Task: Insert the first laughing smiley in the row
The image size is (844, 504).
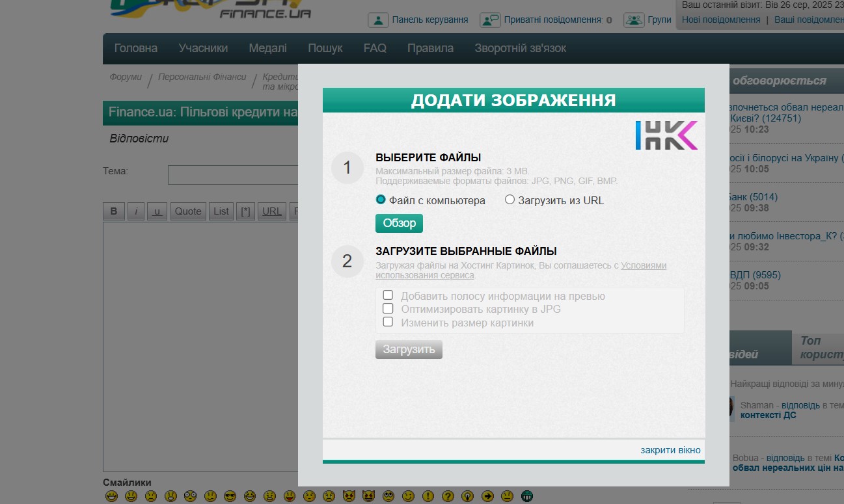Action: pyautogui.click(x=111, y=497)
